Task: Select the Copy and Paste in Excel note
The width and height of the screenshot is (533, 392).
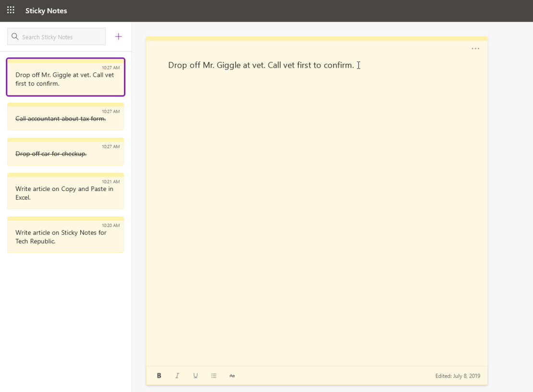Action: 65,191
